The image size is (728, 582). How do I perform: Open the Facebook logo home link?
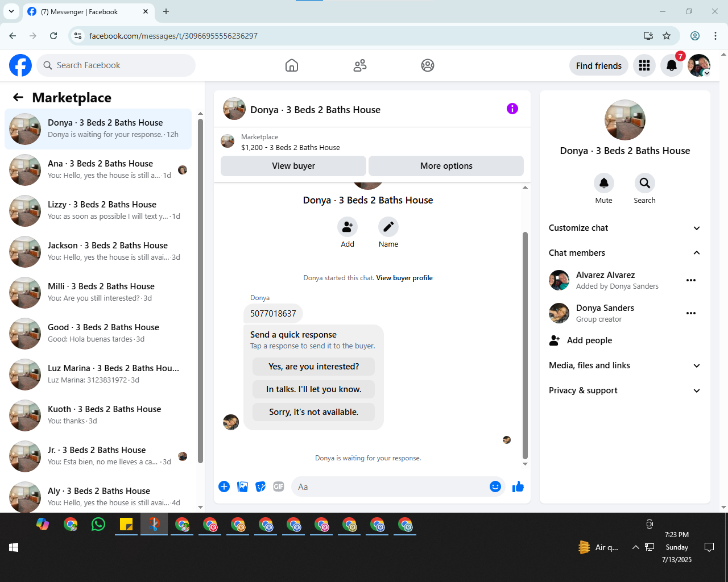(20, 65)
